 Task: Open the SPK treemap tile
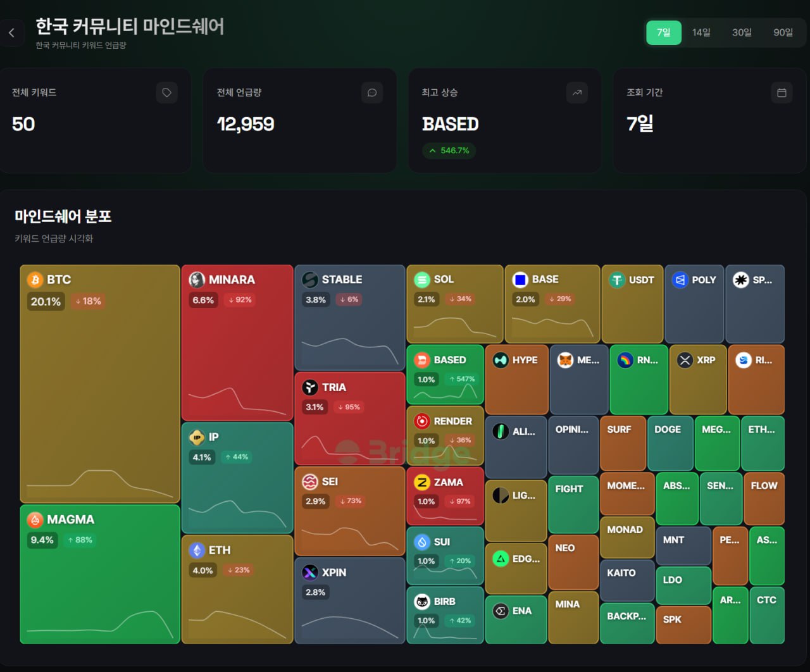click(x=683, y=625)
